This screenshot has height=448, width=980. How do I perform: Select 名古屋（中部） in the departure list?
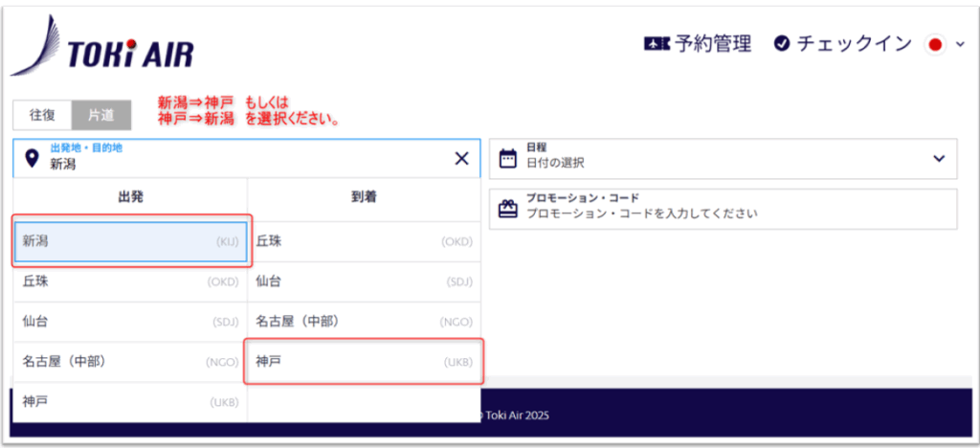(x=130, y=362)
